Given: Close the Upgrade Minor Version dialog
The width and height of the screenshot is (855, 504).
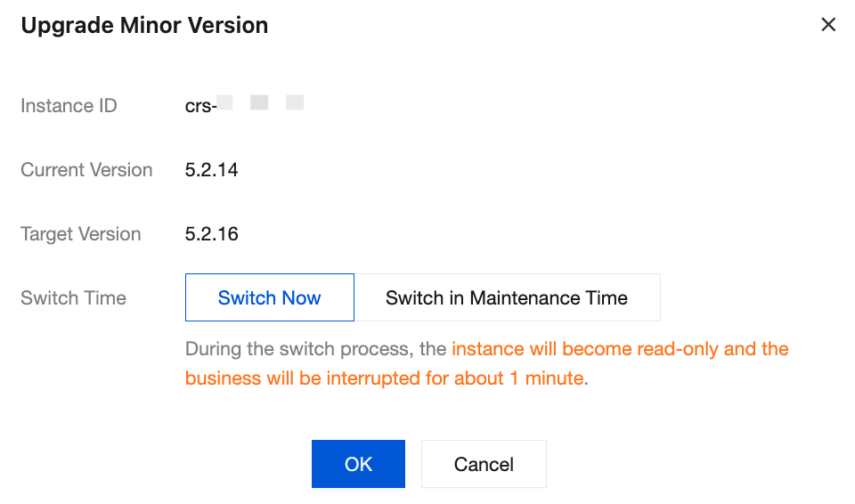Looking at the screenshot, I should pyautogui.click(x=828, y=25).
